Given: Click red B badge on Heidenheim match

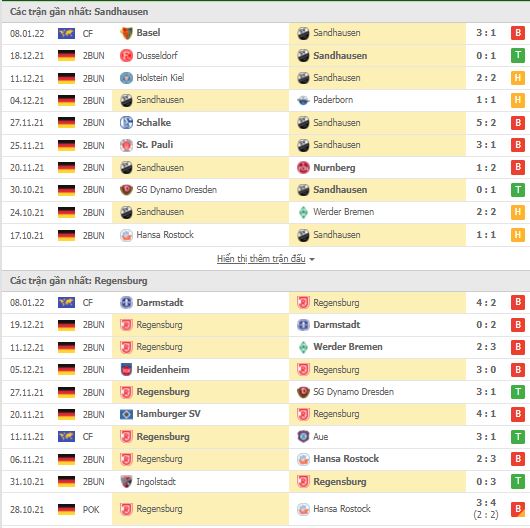Looking at the screenshot, I should pos(518,369).
